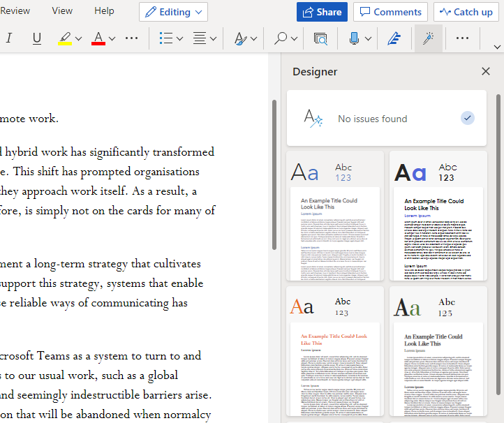This screenshot has width=504, height=423.
Task: Toggle underline formatting
Action: point(37,38)
